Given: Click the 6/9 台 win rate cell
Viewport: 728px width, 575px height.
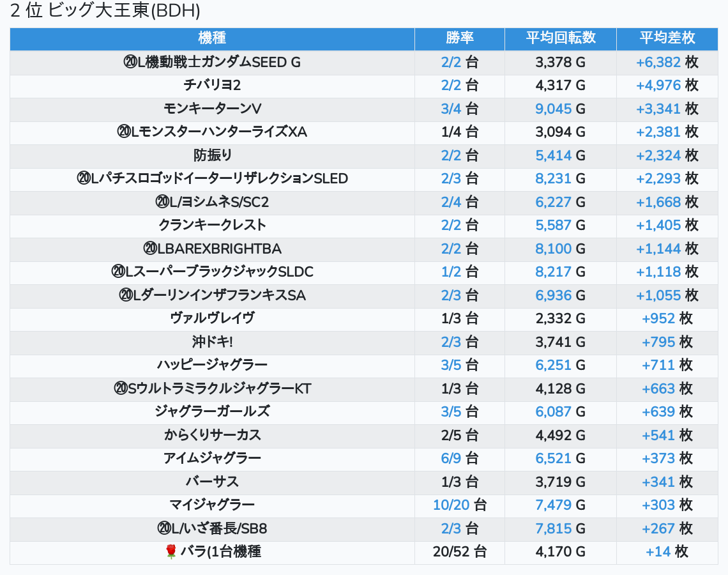Looking at the screenshot, I should pyautogui.click(x=460, y=459).
